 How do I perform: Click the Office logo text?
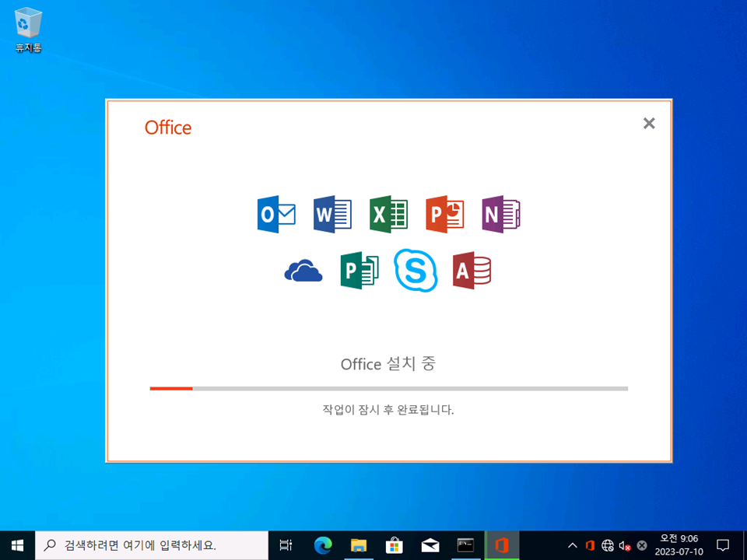point(168,128)
